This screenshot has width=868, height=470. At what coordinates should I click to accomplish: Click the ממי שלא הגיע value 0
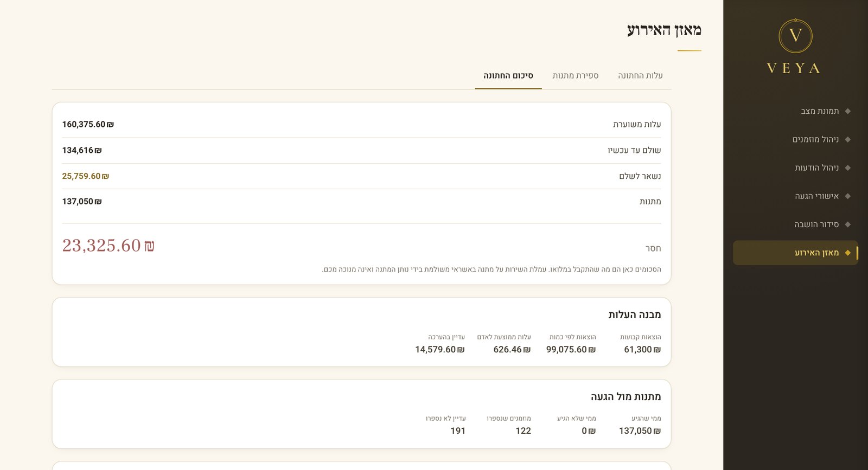coord(589,431)
